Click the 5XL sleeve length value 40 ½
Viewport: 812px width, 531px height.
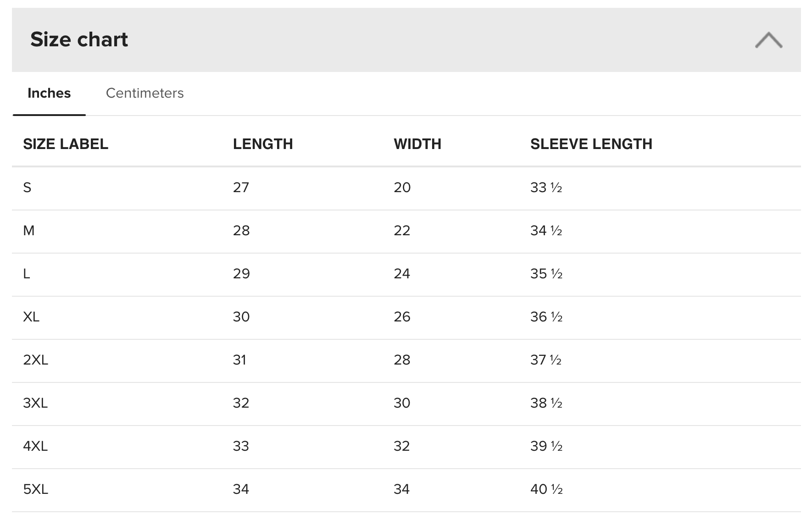[546, 489]
